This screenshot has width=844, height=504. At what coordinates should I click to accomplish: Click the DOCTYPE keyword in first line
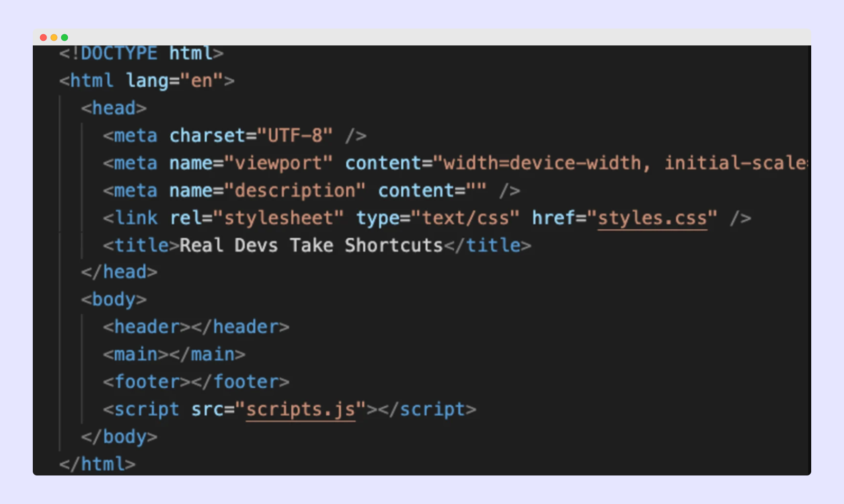pyautogui.click(x=119, y=53)
